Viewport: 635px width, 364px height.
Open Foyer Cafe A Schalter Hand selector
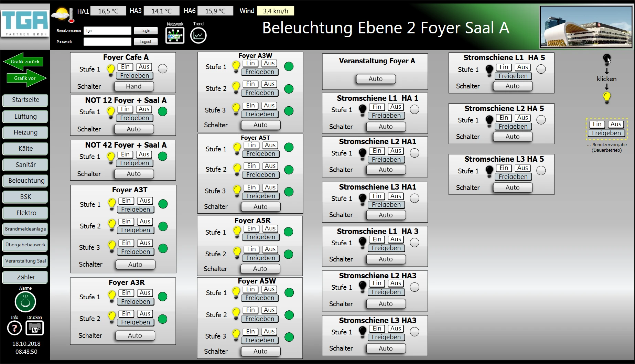pyautogui.click(x=134, y=86)
